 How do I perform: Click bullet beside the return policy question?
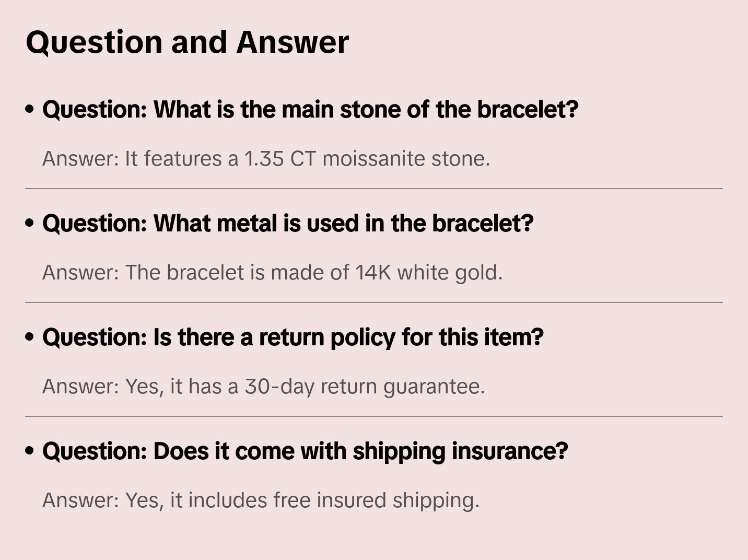point(30,337)
